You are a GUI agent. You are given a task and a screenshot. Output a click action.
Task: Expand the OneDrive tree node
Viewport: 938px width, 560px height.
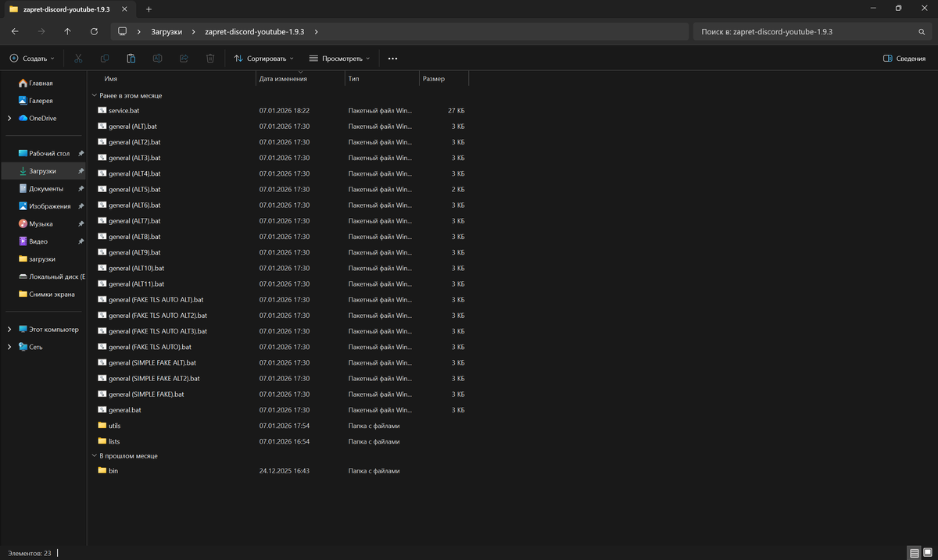pyautogui.click(x=9, y=119)
